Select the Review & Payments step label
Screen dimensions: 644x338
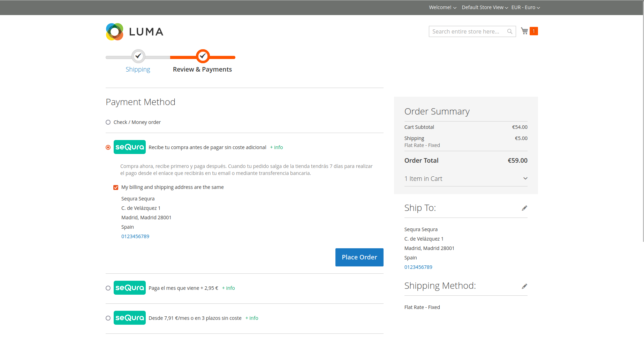coord(202,69)
